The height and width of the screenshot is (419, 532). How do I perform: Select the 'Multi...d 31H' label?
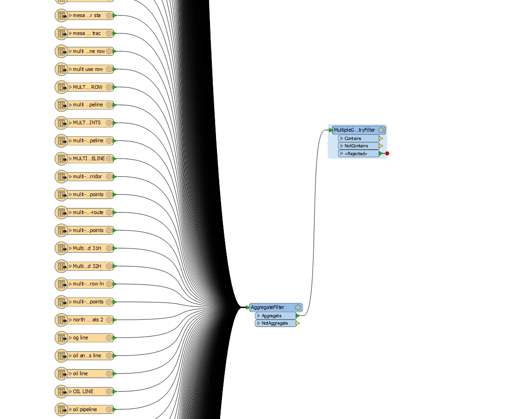pyautogui.click(x=87, y=248)
